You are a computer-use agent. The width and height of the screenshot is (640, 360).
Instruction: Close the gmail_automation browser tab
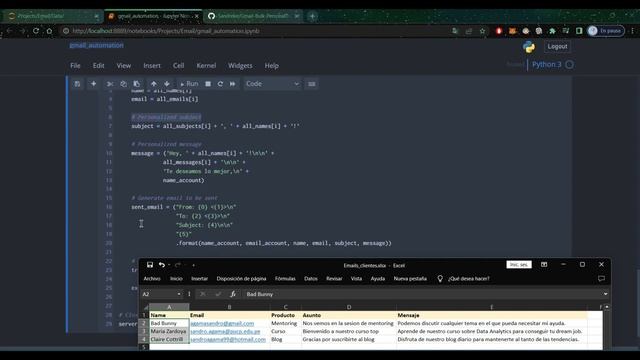pos(197,16)
